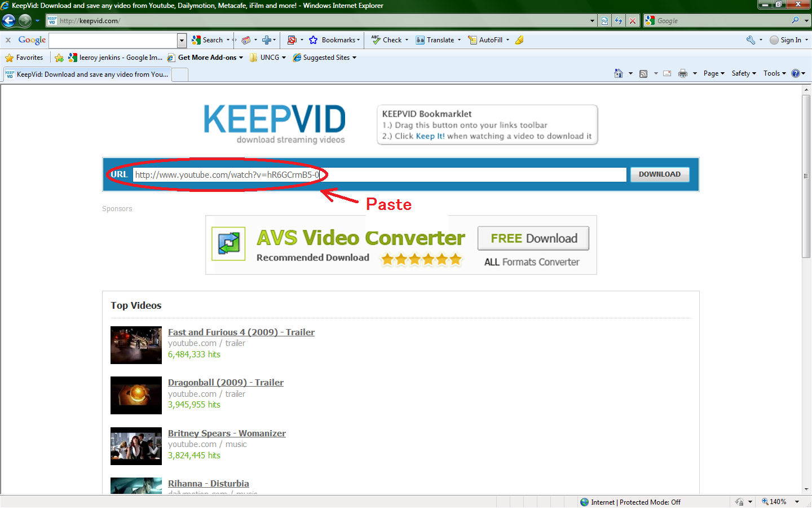Open Britney Spears - Womanizer link

click(x=227, y=433)
